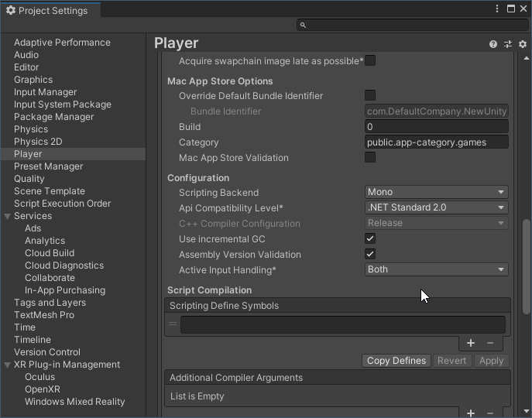Select Graphics in the sidebar
This screenshot has height=418, width=532.
33,80
